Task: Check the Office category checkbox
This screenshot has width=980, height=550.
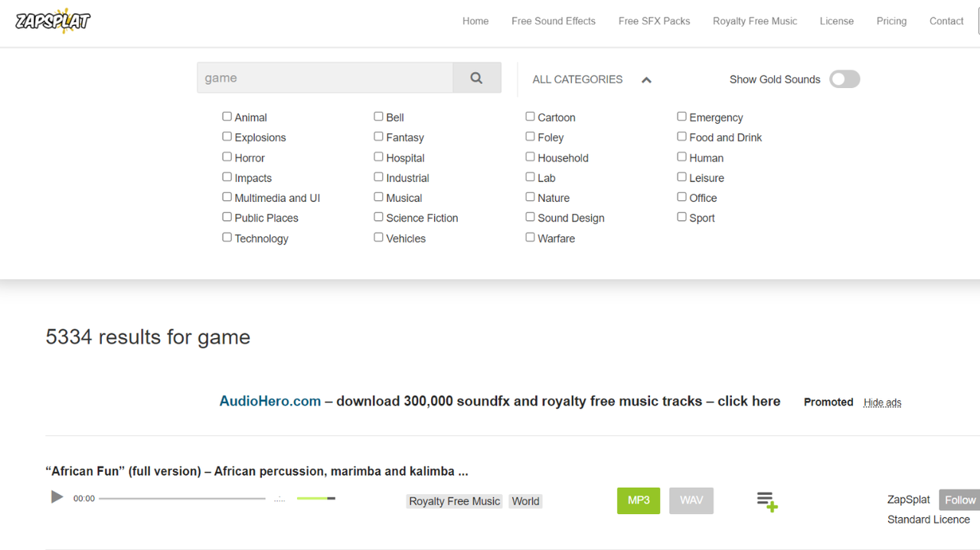Action: pyautogui.click(x=681, y=197)
